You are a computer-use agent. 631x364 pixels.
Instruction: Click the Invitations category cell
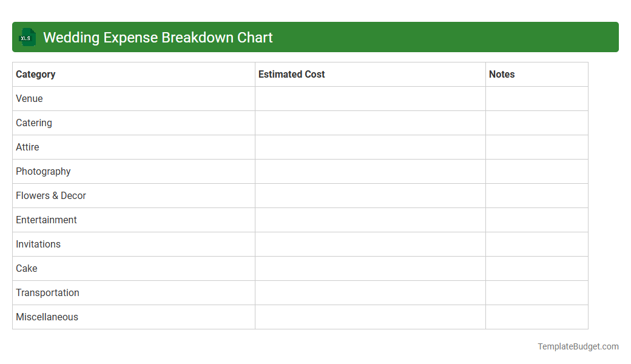(x=38, y=244)
